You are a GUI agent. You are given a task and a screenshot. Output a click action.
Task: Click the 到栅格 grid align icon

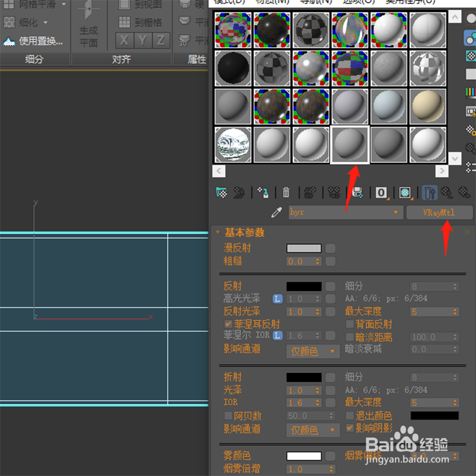tap(124, 22)
